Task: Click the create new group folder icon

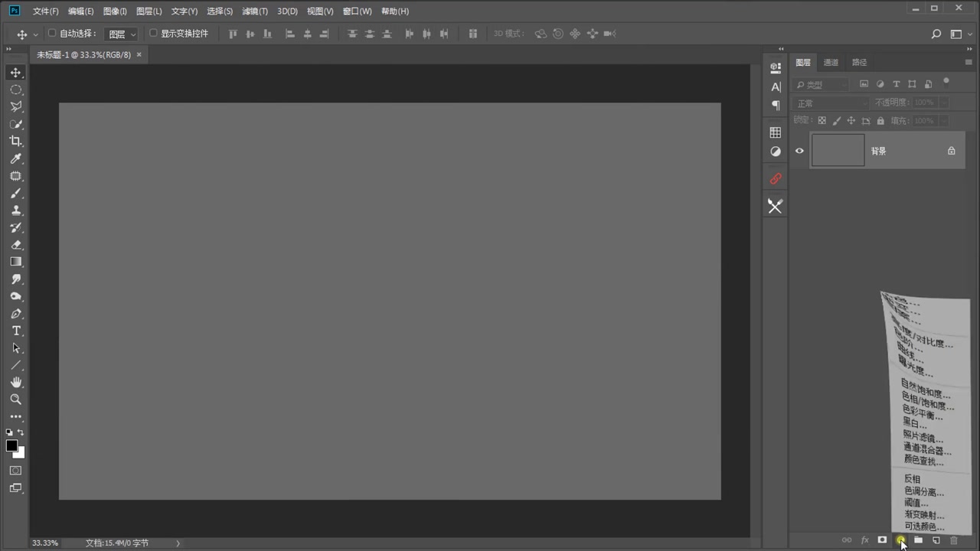Action: (918, 540)
